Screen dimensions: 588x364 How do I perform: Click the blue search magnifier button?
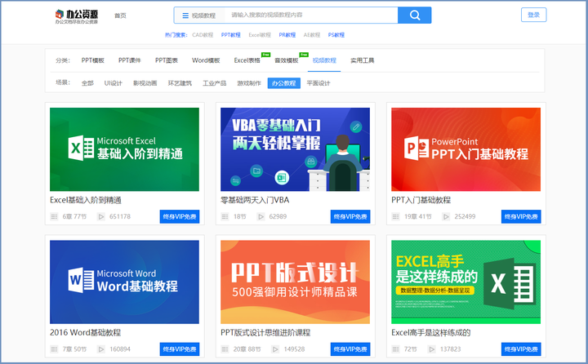(414, 15)
